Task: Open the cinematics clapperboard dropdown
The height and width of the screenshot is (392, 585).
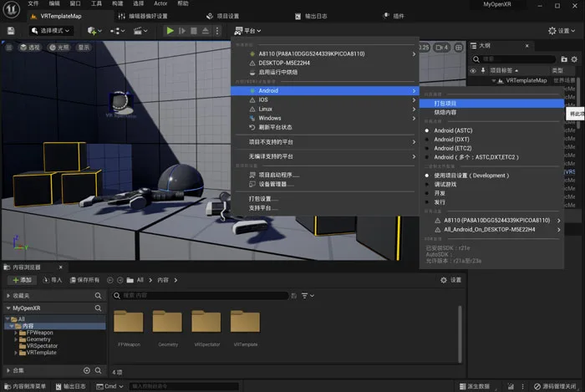Action: pyautogui.click(x=140, y=31)
